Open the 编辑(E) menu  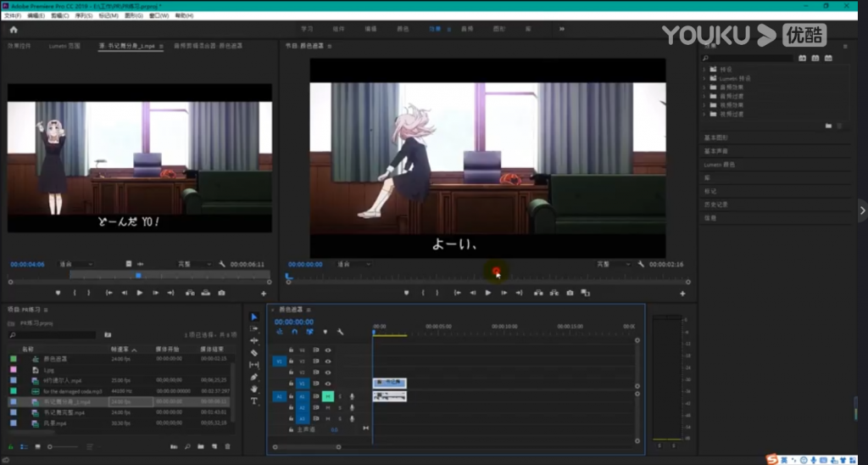(x=36, y=16)
